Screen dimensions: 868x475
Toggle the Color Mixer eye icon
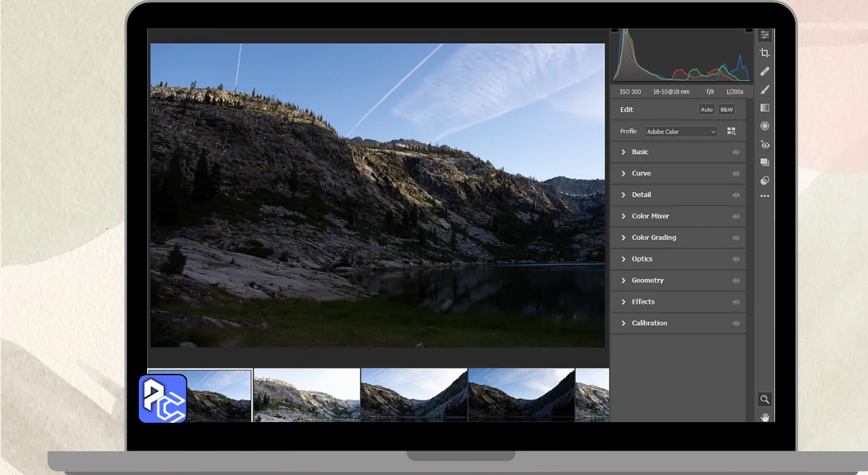click(736, 216)
